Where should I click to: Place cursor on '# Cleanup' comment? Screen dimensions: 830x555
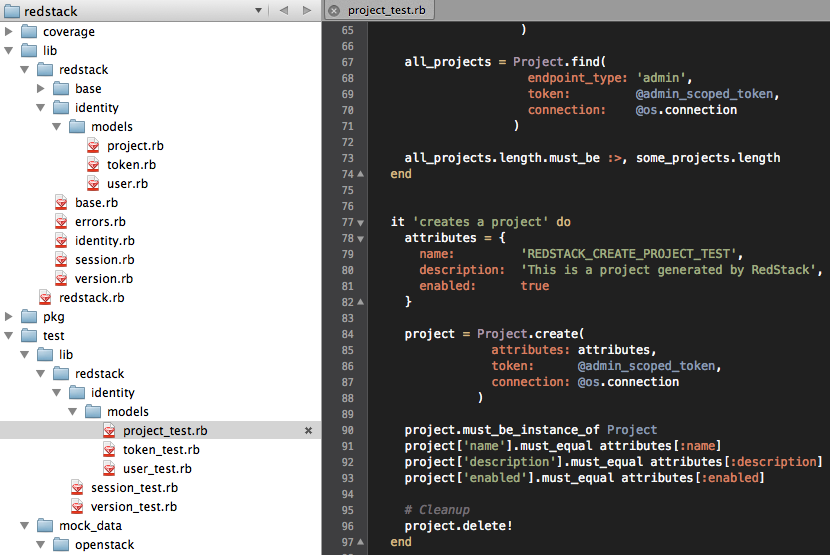click(437, 510)
